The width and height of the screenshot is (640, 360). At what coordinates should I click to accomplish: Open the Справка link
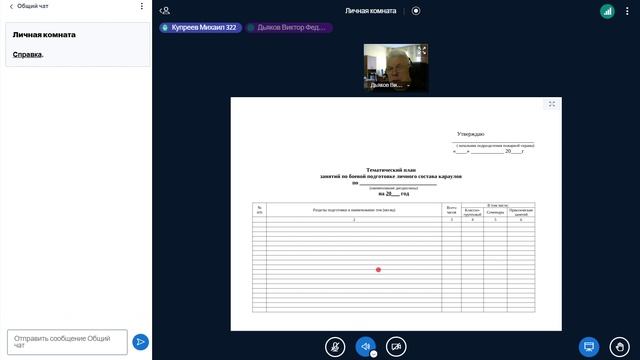click(27, 54)
